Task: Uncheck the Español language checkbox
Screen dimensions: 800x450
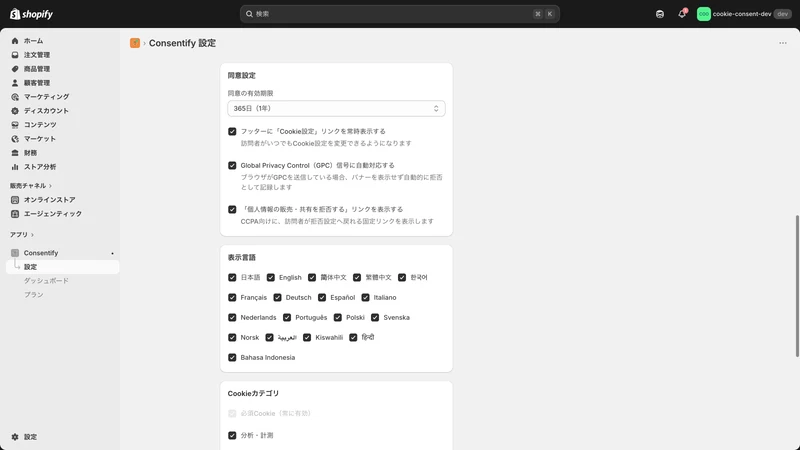Action: tap(322, 297)
